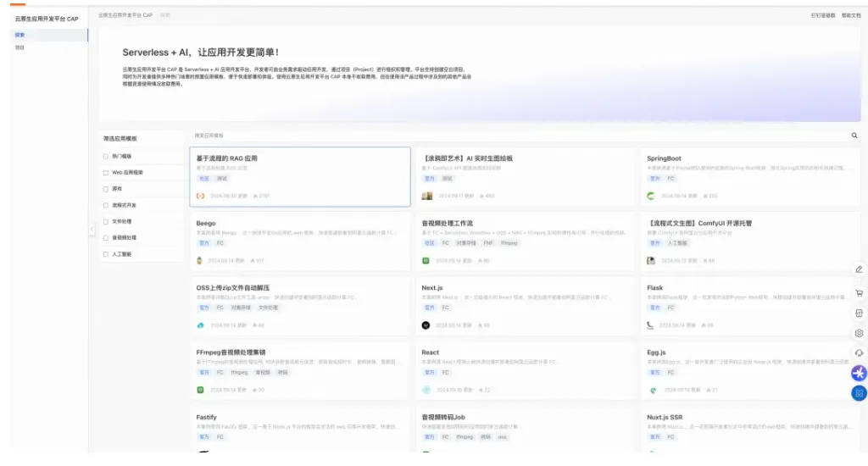The image size is (868, 466).
Task: Open the Next.js template card
Action: click(525, 307)
